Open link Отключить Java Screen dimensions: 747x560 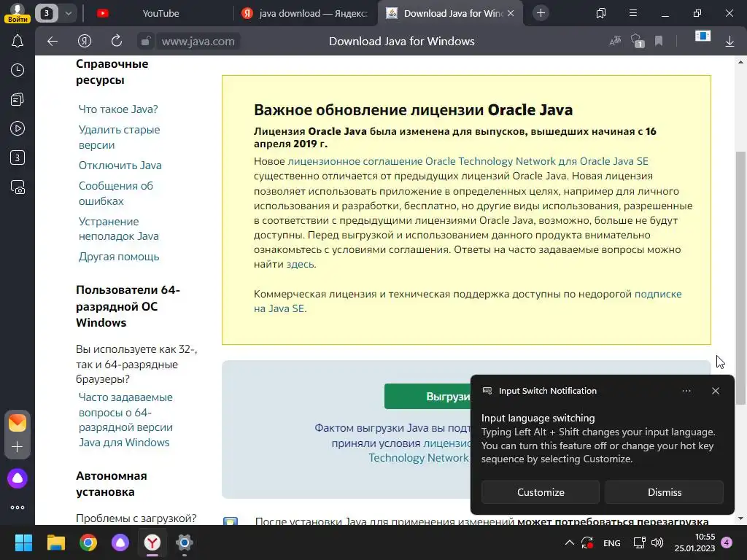120,166
